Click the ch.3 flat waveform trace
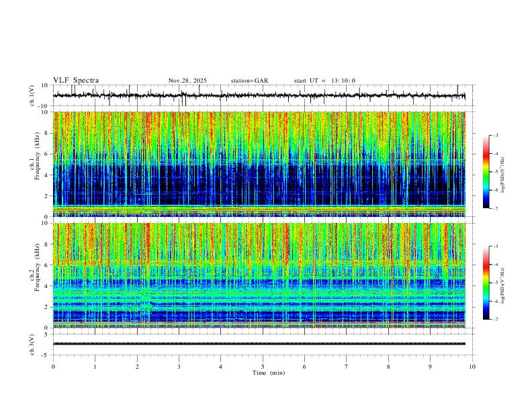This screenshot has width=532, height=411. [259, 344]
